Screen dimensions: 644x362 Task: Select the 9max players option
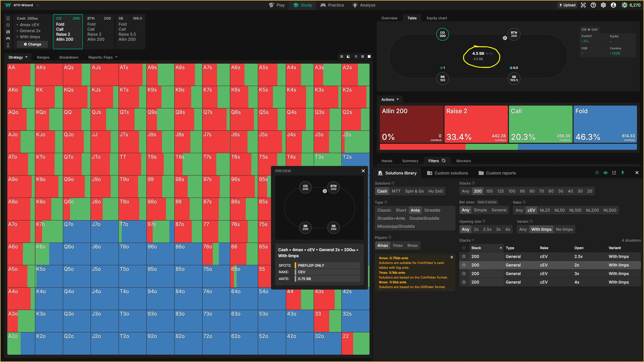pyautogui.click(x=413, y=245)
